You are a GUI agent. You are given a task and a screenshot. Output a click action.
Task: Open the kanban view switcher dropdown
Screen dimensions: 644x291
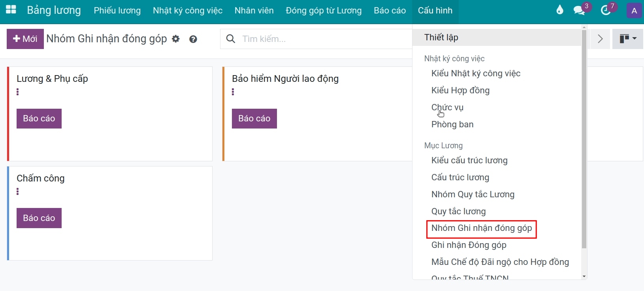[x=628, y=39]
